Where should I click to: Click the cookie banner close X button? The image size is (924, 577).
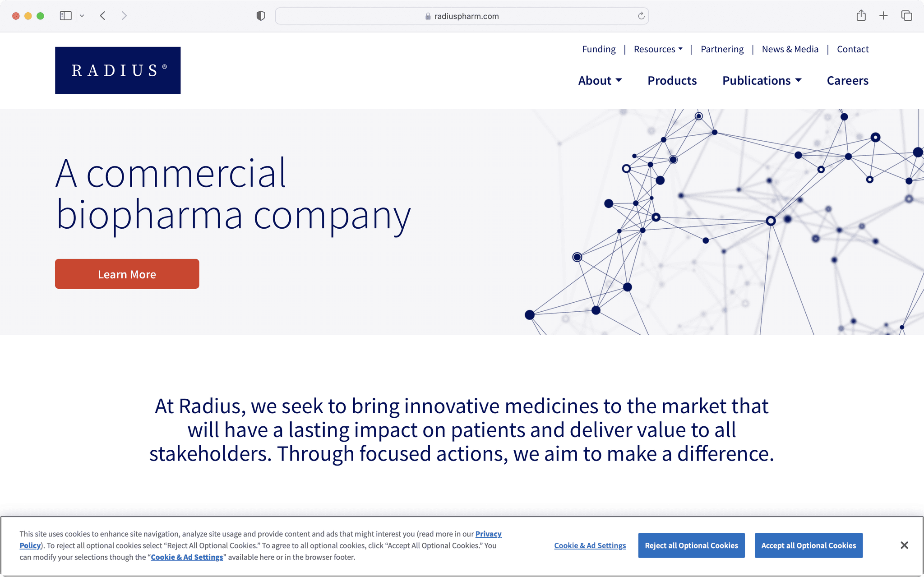click(903, 545)
